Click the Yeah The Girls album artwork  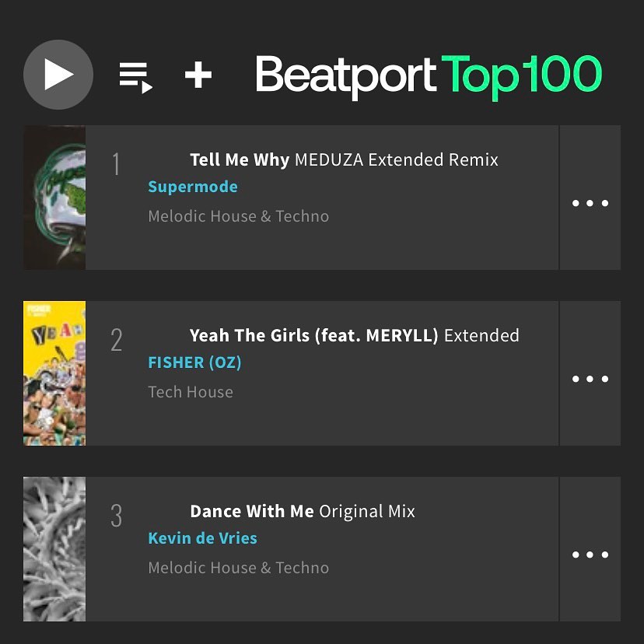(x=54, y=373)
